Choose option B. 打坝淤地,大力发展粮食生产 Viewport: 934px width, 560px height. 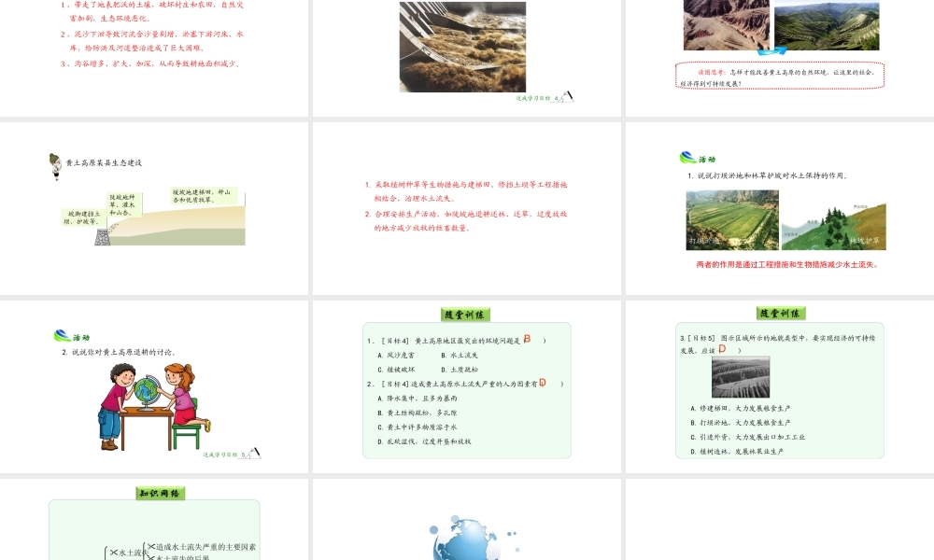(x=741, y=423)
